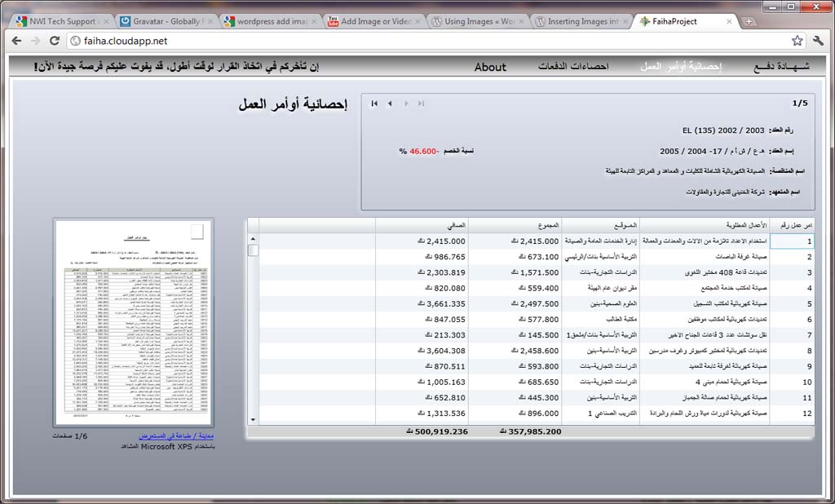Go to first record in pager
835x504 pixels.
(x=374, y=104)
